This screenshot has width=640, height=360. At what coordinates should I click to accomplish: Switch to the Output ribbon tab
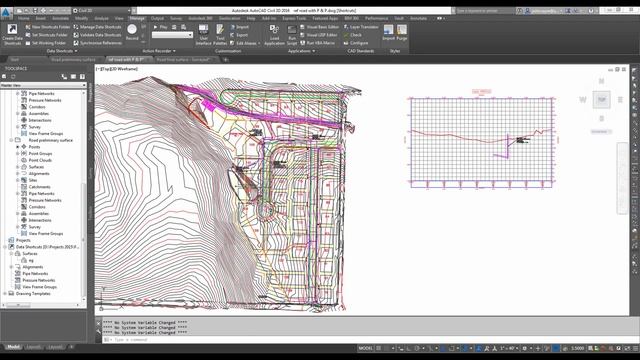tap(157, 18)
